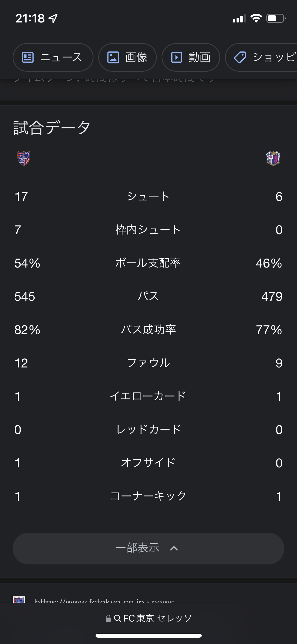Tap the video play icon in the 動画 chip
297x644 pixels.
[177, 57]
